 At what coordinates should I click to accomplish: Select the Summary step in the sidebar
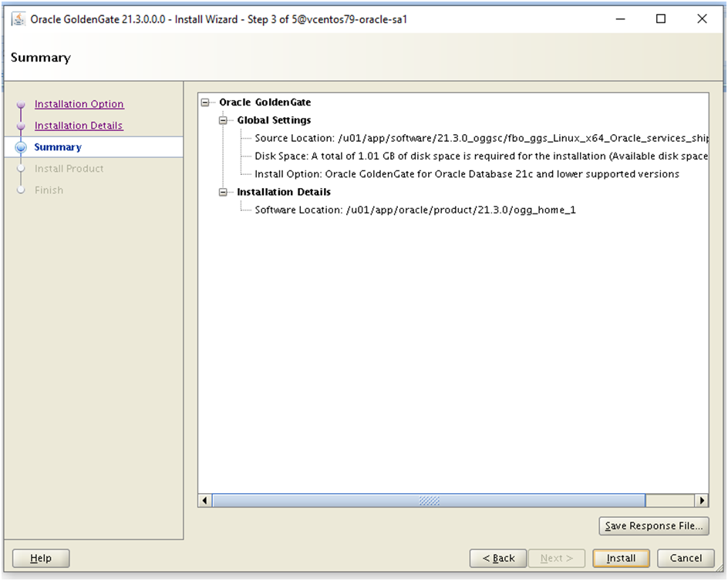(x=58, y=147)
